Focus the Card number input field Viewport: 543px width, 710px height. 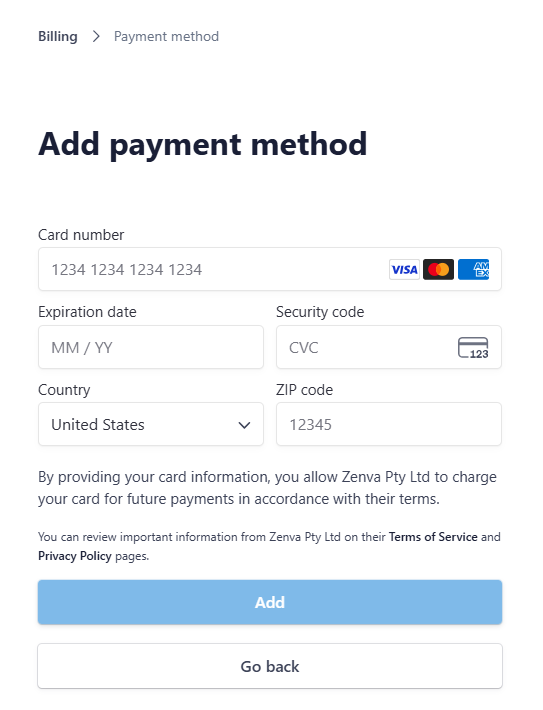click(x=270, y=269)
